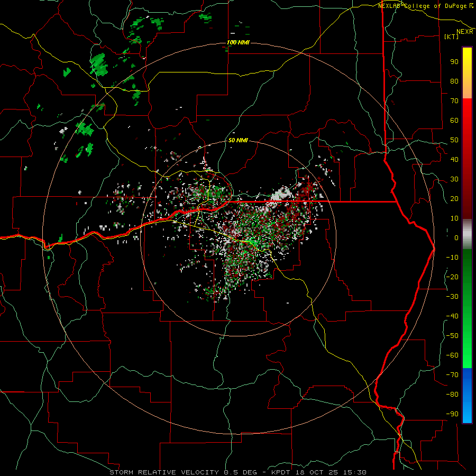This screenshot has width=476, height=476.
Task: Select the -20 value on velocity scale
Action: click(452, 277)
